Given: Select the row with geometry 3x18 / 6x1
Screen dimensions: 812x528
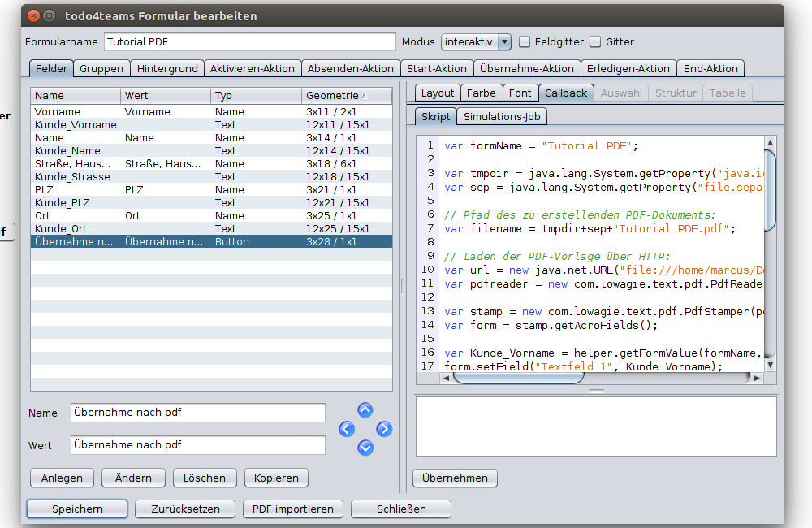Looking at the screenshot, I should point(211,164).
